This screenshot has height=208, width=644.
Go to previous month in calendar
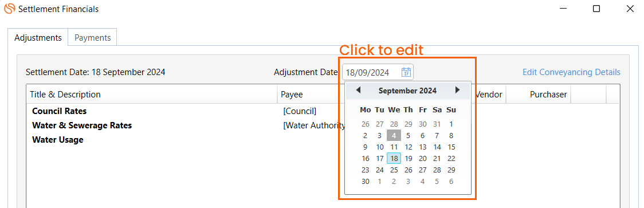(x=358, y=90)
